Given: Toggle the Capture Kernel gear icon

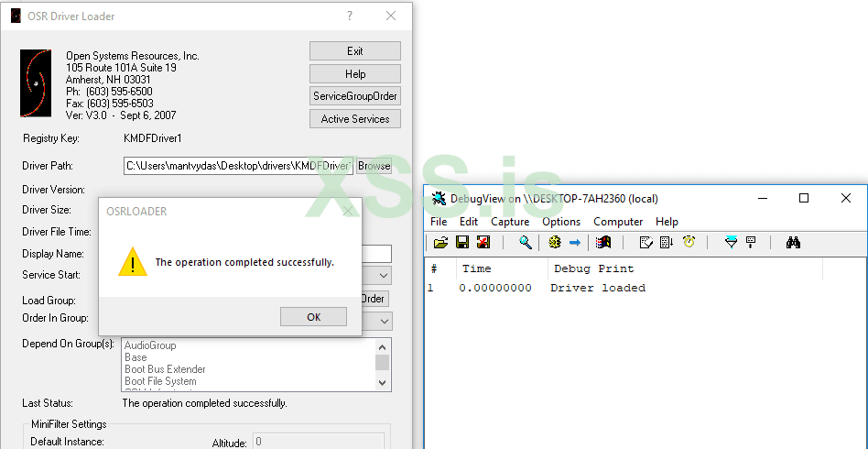Looking at the screenshot, I should 555,242.
